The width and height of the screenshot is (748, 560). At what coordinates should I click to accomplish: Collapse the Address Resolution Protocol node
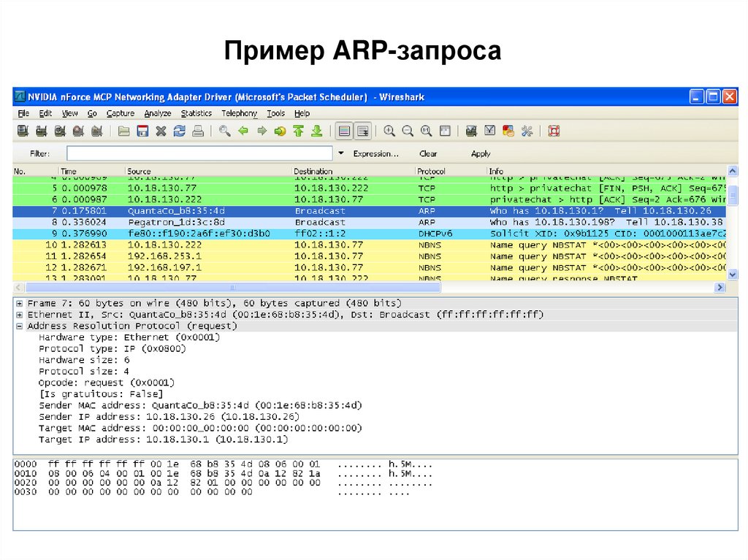(x=20, y=326)
